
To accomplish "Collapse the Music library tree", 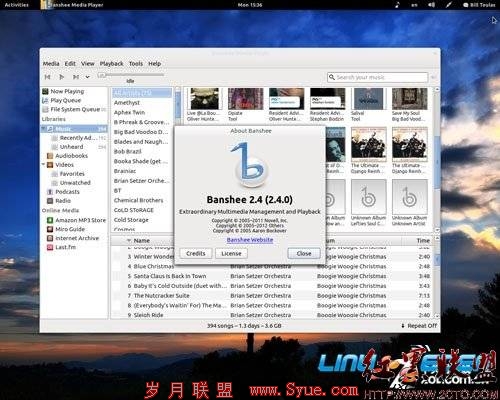I will 44,129.
